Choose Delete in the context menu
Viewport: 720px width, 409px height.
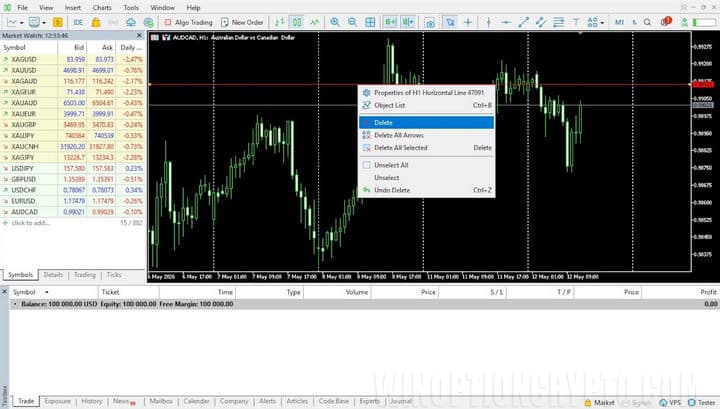coord(427,123)
